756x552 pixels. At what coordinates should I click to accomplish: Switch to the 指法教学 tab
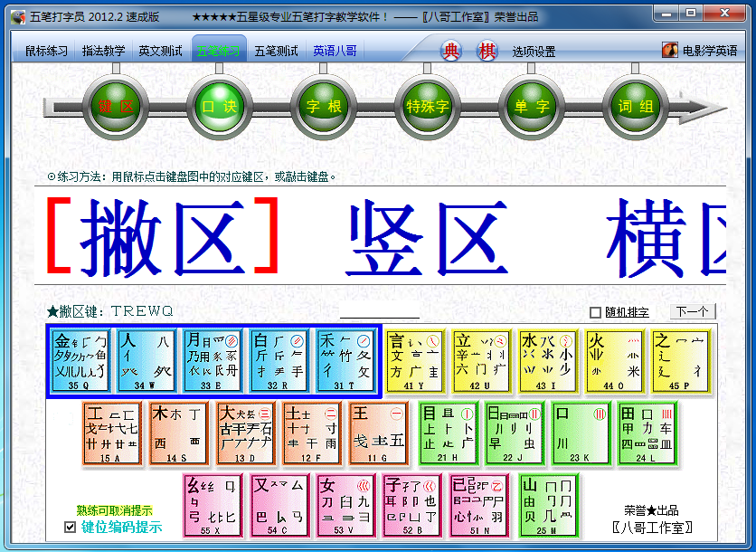click(x=103, y=51)
